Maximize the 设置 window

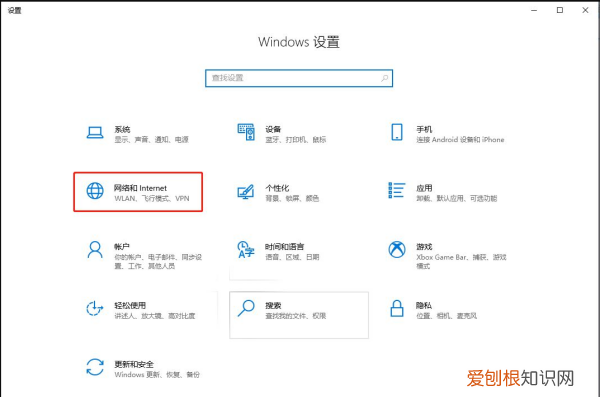[x=560, y=10]
